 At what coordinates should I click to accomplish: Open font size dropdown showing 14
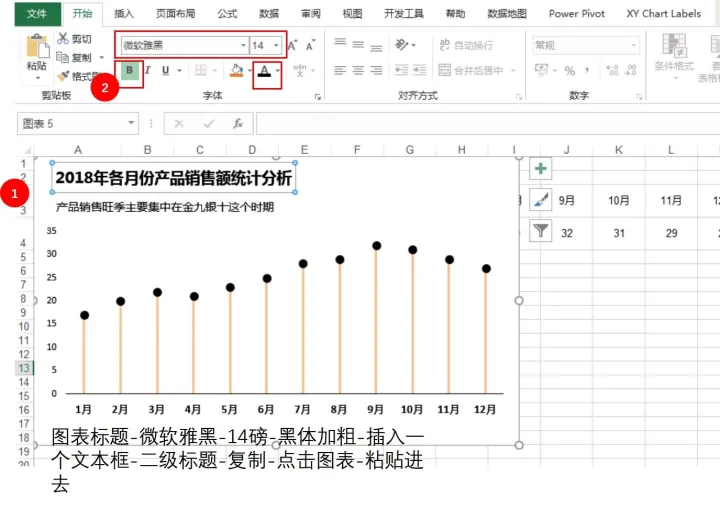[276, 45]
